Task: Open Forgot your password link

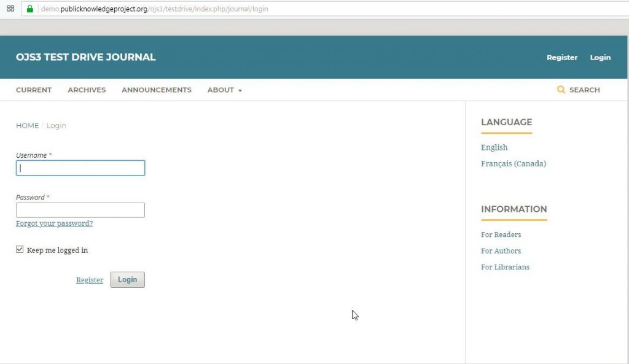Action: click(x=54, y=223)
